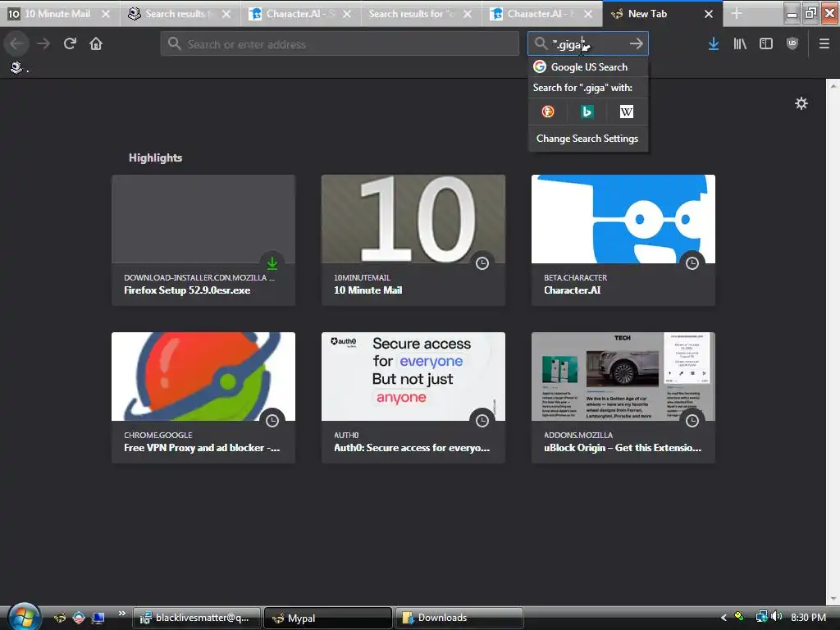The image size is (840, 630).
Task: Click the page scrollbar down arrow
Action: pyautogui.click(x=833, y=600)
